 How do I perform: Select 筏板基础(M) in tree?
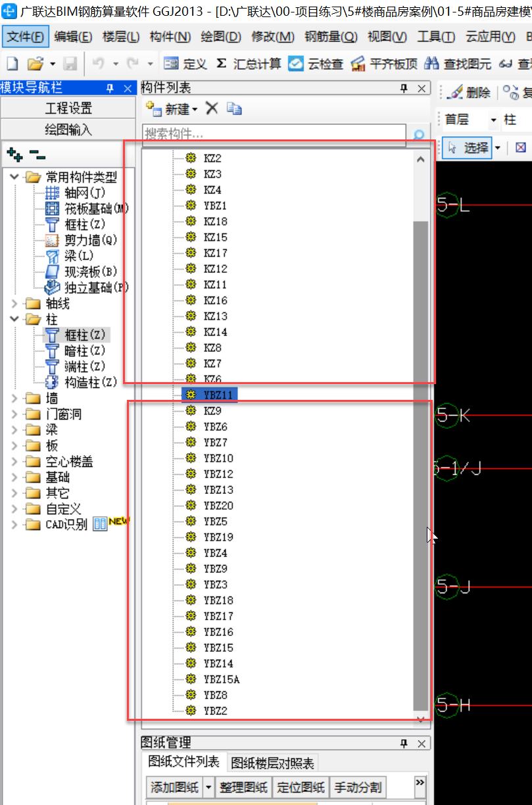87,208
